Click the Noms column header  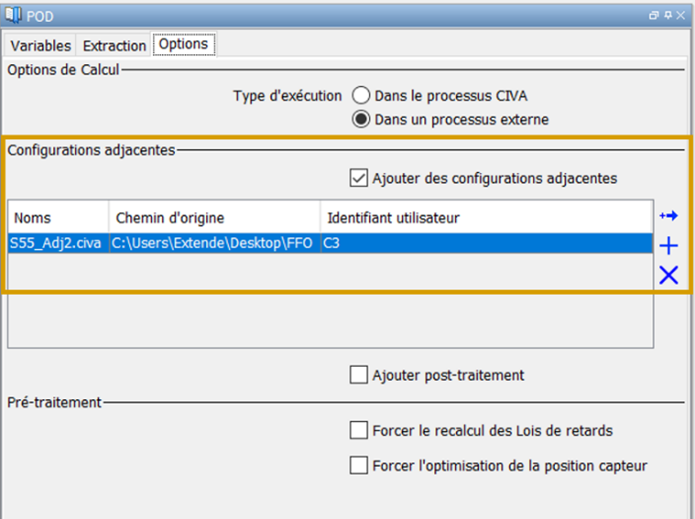(x=59, y=218)
